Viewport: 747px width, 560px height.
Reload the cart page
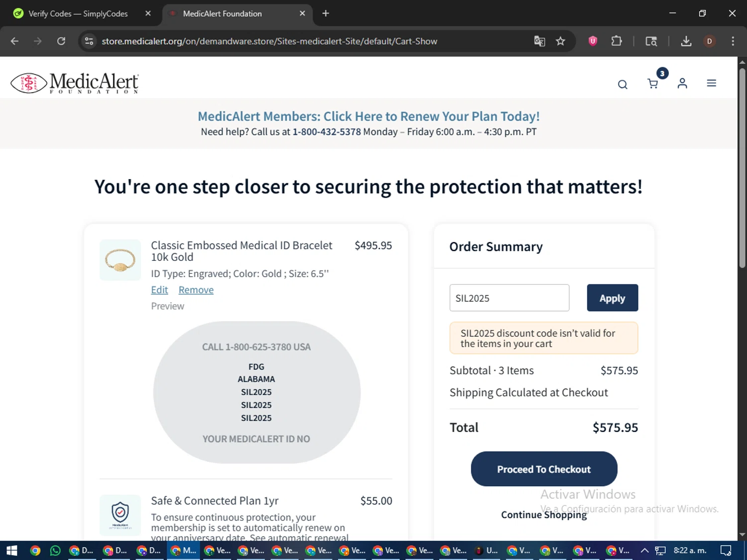[x=61, y=41]
